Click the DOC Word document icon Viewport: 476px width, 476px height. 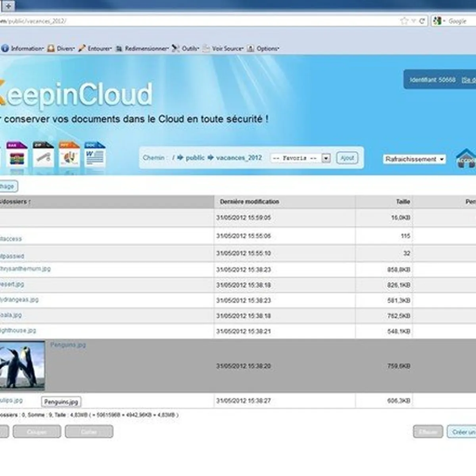tap(95, 155)
